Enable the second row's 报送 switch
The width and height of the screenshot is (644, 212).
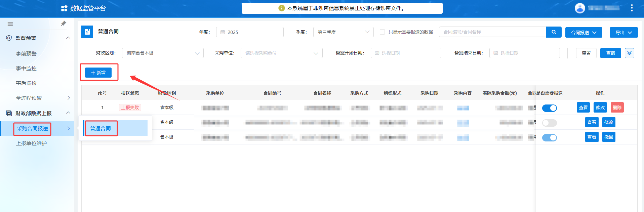click(x=549, y=123)
